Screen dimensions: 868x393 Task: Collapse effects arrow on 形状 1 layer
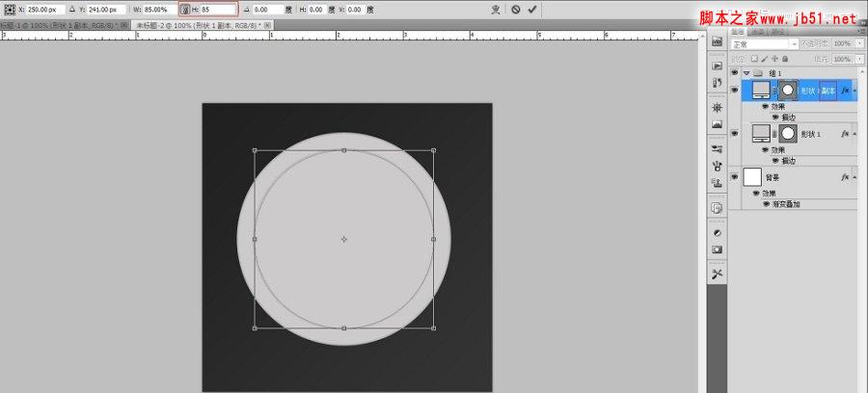(855, 133)
